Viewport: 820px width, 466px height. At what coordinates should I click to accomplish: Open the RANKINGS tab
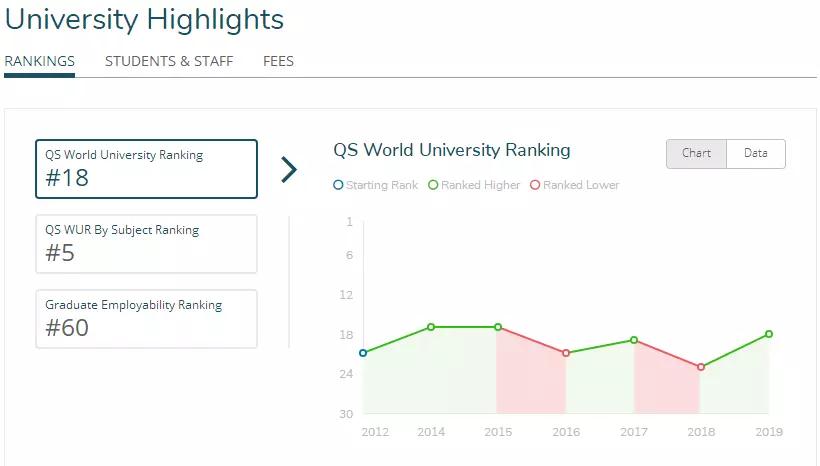39,61
